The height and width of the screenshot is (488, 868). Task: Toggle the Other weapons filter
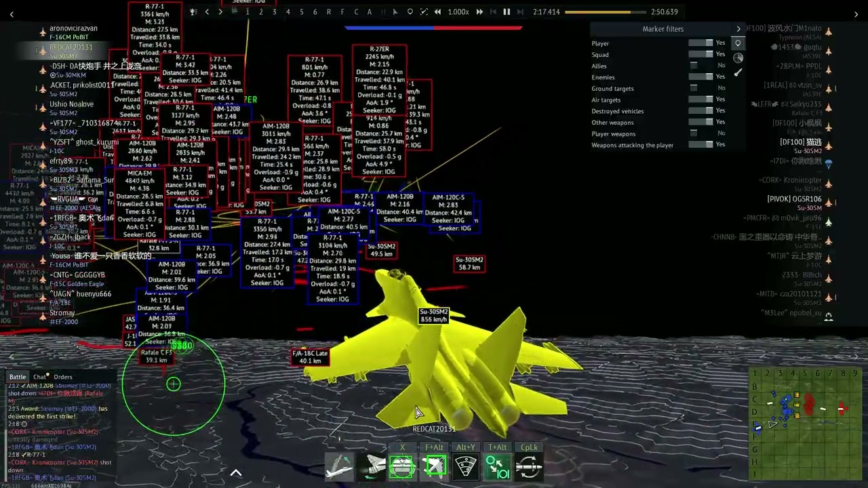tap(701, 122)
